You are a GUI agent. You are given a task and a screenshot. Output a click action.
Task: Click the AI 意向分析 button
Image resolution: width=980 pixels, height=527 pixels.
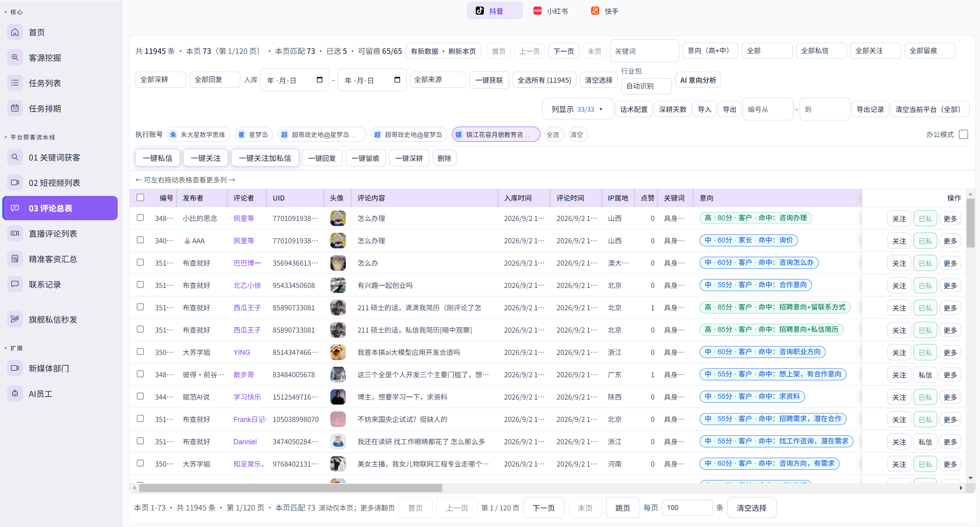coord(698,80)
